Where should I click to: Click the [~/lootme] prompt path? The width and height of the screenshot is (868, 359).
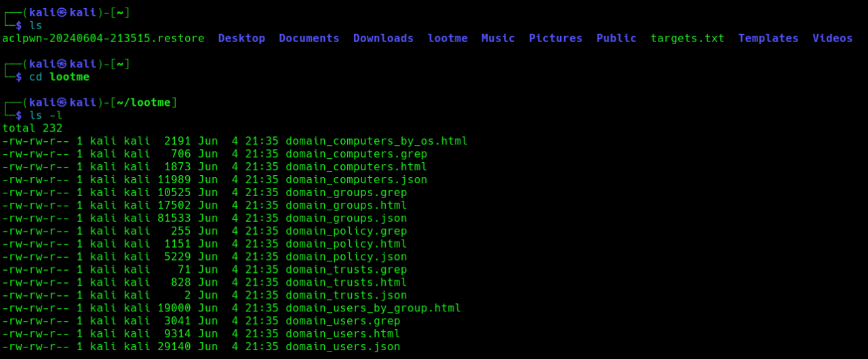click(144, 102)
